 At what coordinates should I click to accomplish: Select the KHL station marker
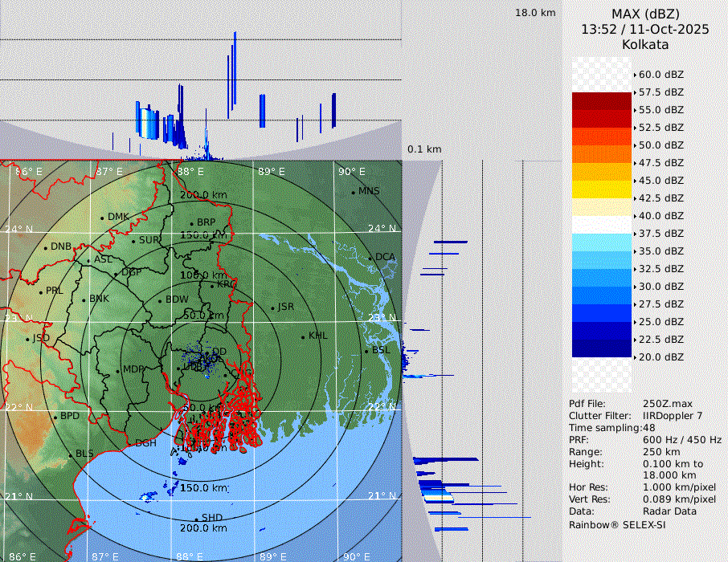tap(303, 336)
